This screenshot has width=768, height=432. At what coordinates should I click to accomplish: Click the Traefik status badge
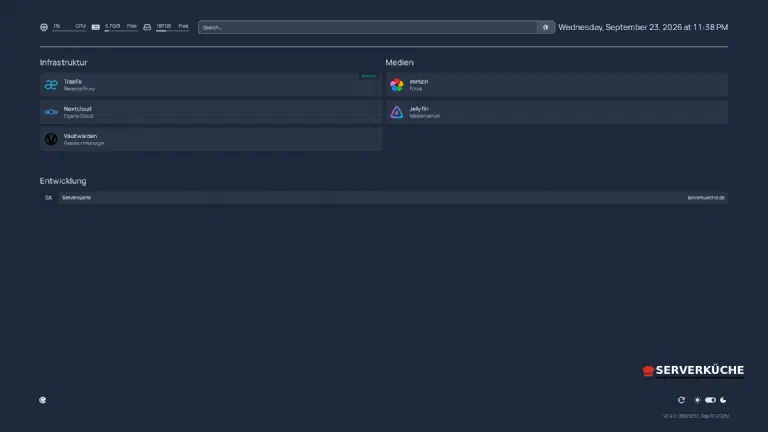tap(369, 76)
